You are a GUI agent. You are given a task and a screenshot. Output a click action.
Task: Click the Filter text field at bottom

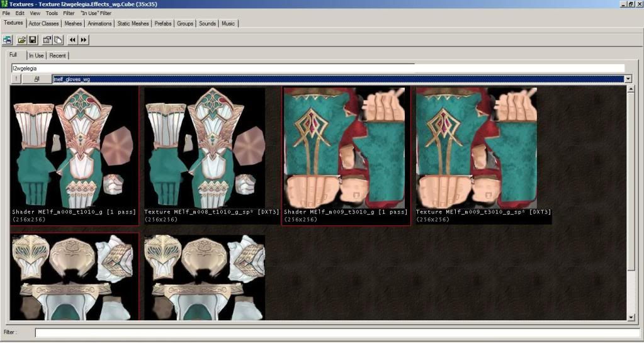[x=337, y=332]
